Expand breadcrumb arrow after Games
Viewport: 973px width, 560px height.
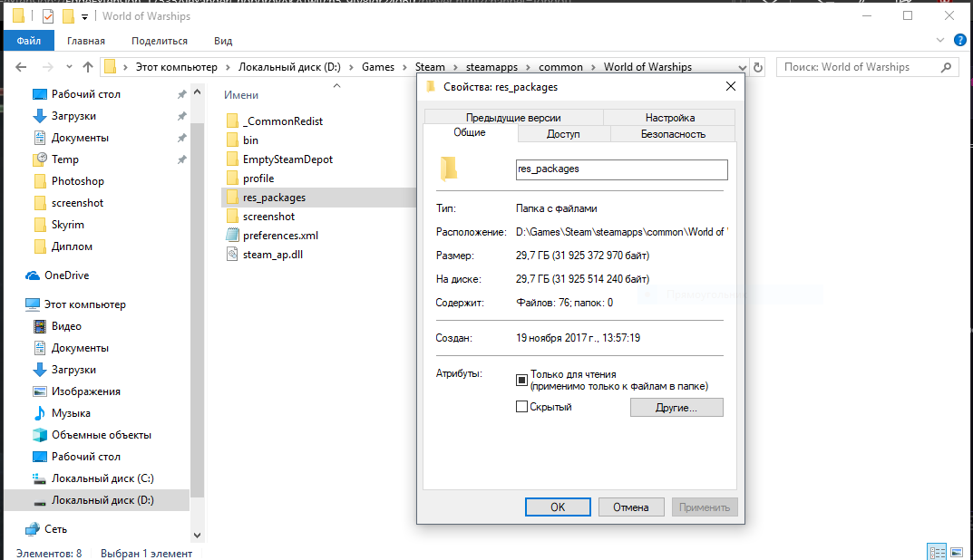[404, 67]
